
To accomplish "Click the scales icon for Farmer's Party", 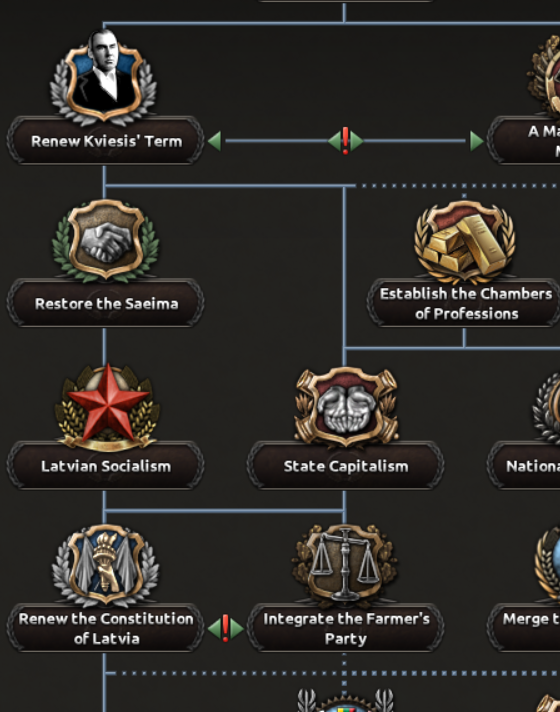I will pyautogui.click(x=345, y=565).
